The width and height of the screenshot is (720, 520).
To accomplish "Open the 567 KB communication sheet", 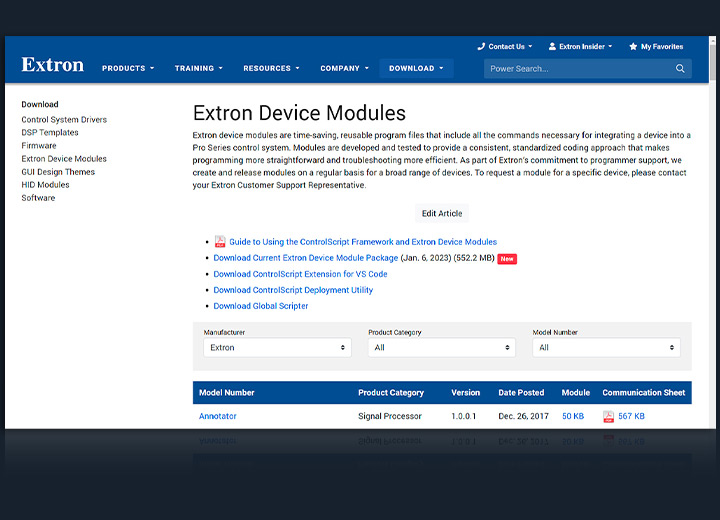I will tap(631, 416).
